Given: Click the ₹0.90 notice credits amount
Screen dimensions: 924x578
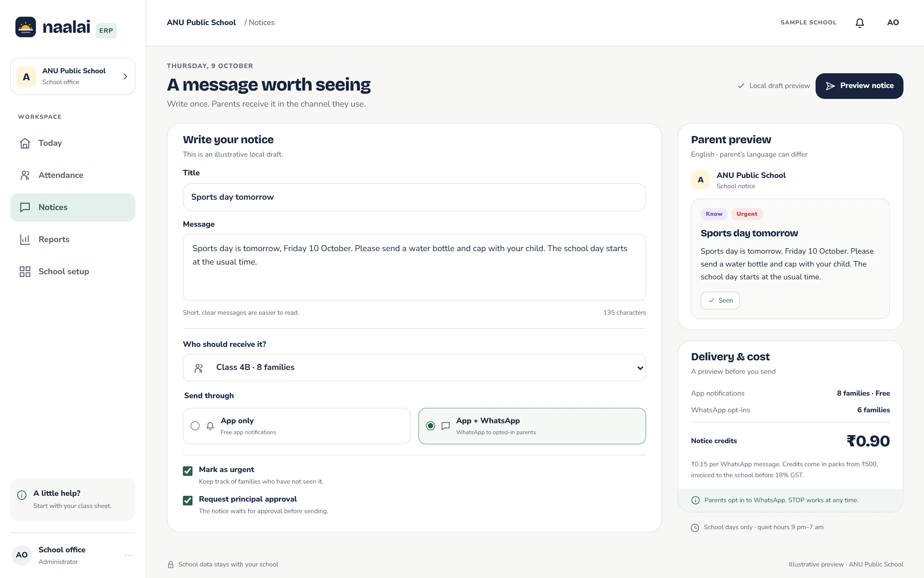Looking at the screenshot, I should (x=868, y=441).
